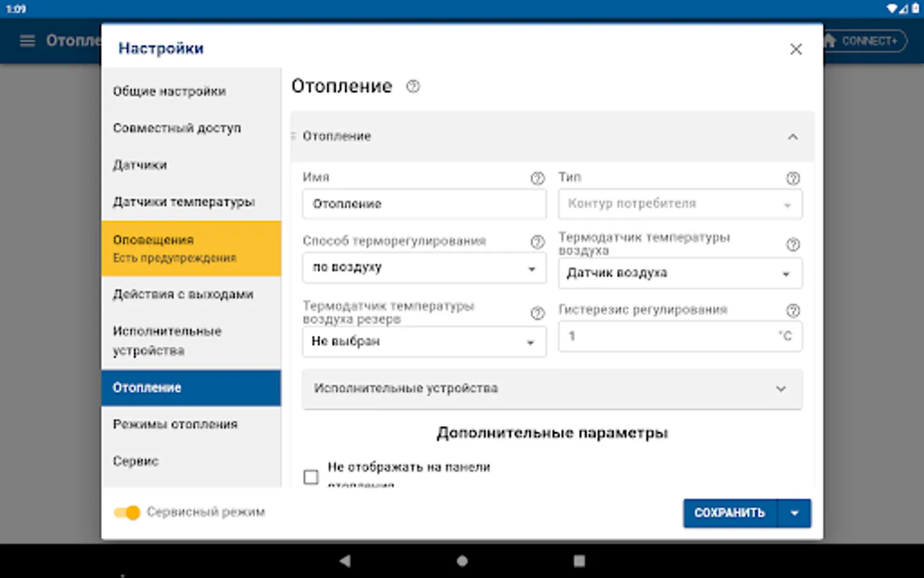The height and width of the screenshot is (578, 924).
Task: Show help for Термодатчик температуры воздуха
Action: click(x=793, y=244)
